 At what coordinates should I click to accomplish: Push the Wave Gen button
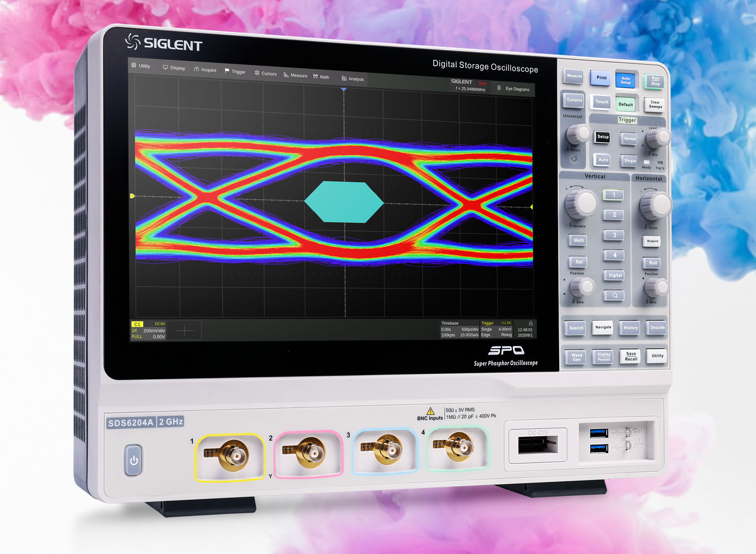576,357
